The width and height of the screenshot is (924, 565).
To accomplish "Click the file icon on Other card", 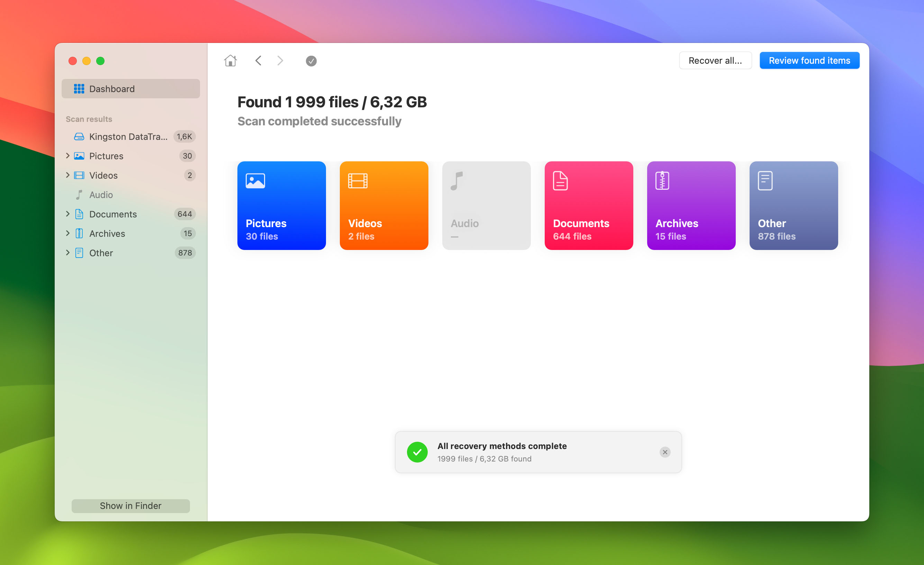I will pyautogui.click(x=765, y=181).
